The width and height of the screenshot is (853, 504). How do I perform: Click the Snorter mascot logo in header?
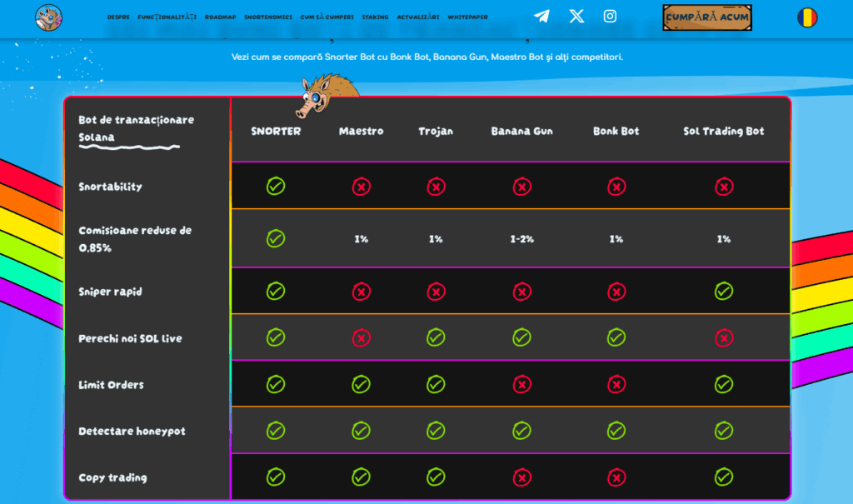pos(48,17)
